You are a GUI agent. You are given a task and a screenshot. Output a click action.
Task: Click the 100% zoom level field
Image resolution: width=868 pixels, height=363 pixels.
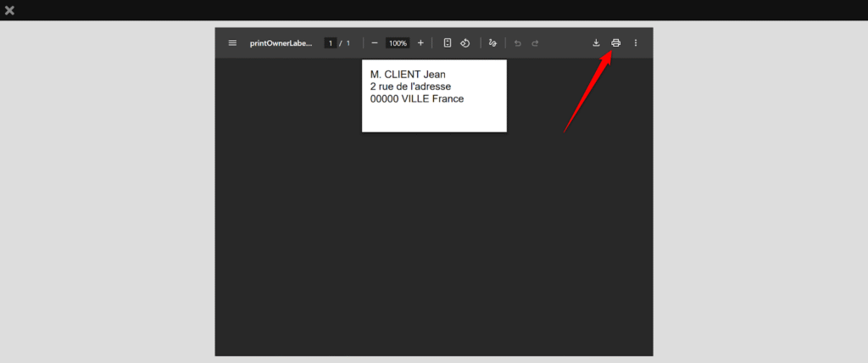[398, 43]
